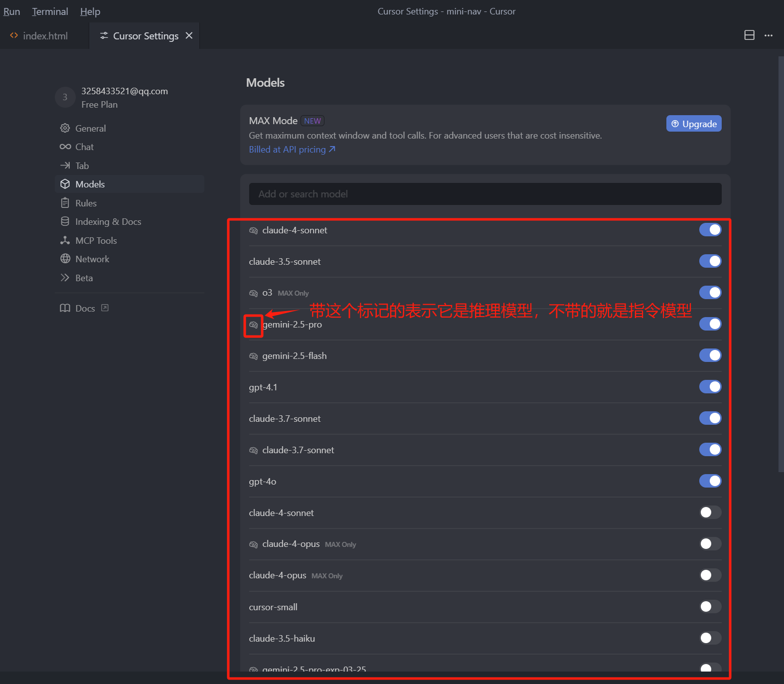Toggle off the gpt-4.1 model
The height and width of the screenshot is (684, 784).
point(710,387)
